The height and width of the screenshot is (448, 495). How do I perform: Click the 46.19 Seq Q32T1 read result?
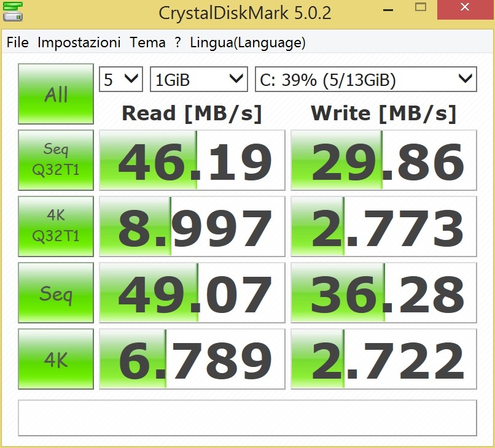coord(192,160)
